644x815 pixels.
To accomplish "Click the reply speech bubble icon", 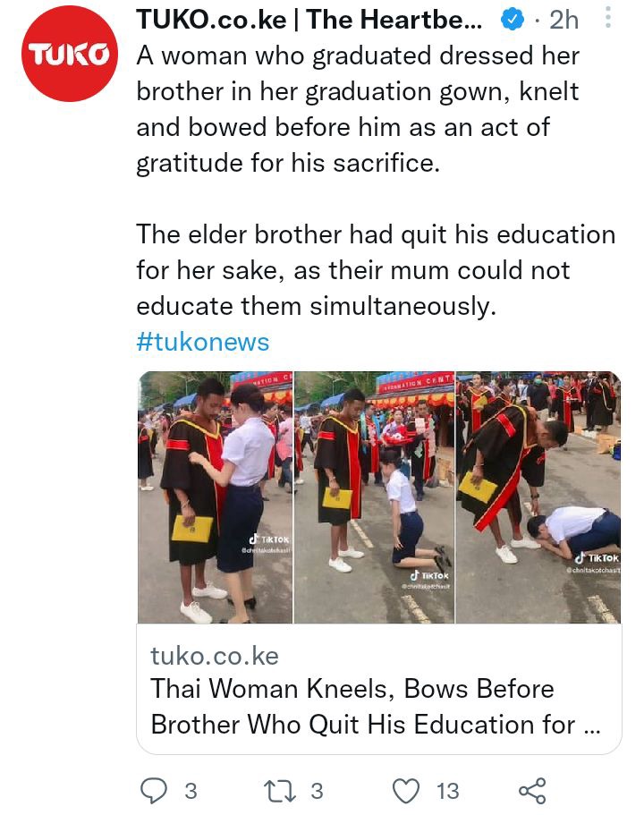I will click(154, 791).
